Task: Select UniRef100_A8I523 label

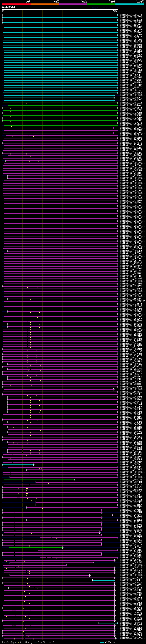Action: pos(131,103)
